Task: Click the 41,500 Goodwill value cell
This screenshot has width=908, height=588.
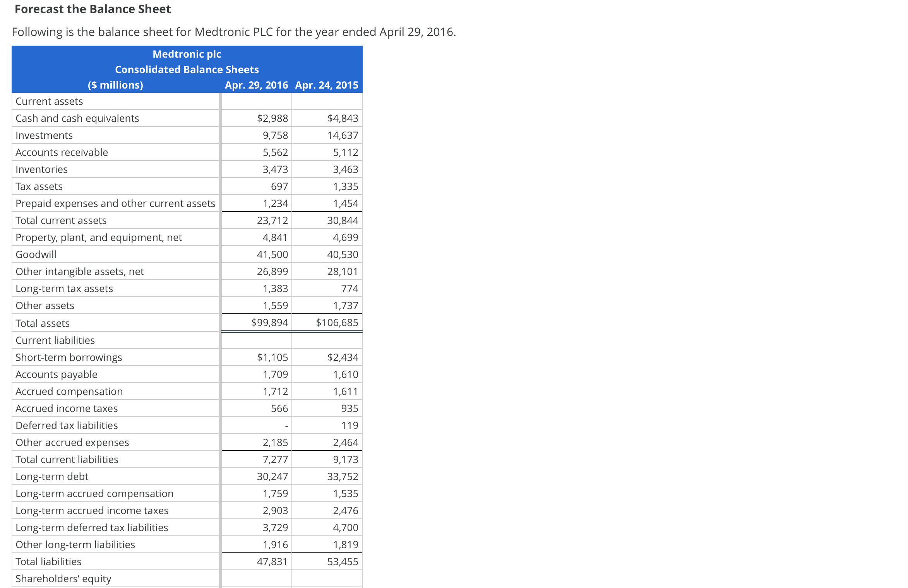Action: (272, 254)
